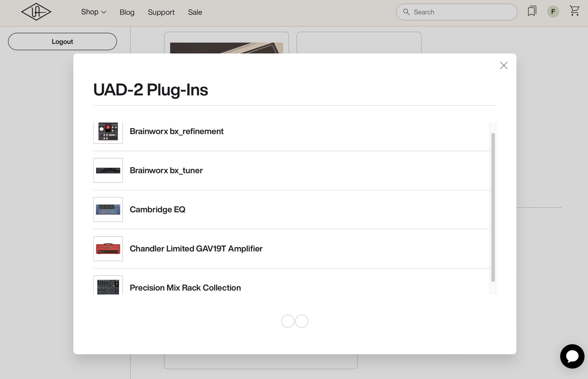588x379 pixels.
Task: Click the UAD-2 Plug-Ins heading
Action: (151, 90)
